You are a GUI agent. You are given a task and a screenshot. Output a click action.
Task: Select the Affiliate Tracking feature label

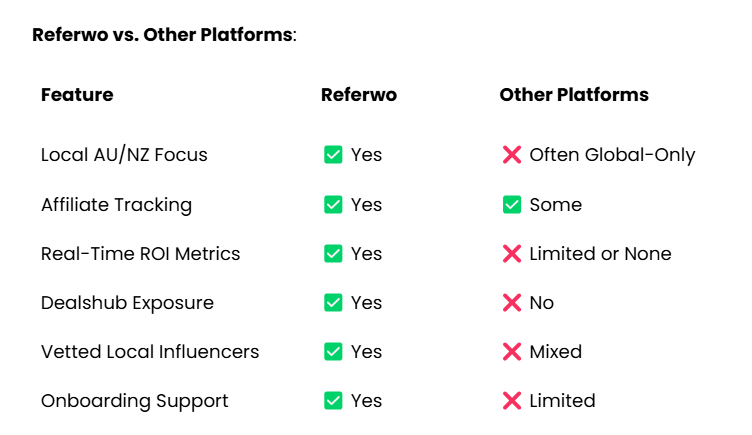[x=116, y=205]
